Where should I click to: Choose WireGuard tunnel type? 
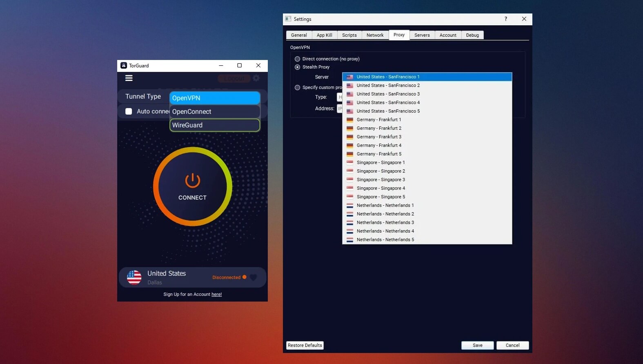(x=215, y=125)
